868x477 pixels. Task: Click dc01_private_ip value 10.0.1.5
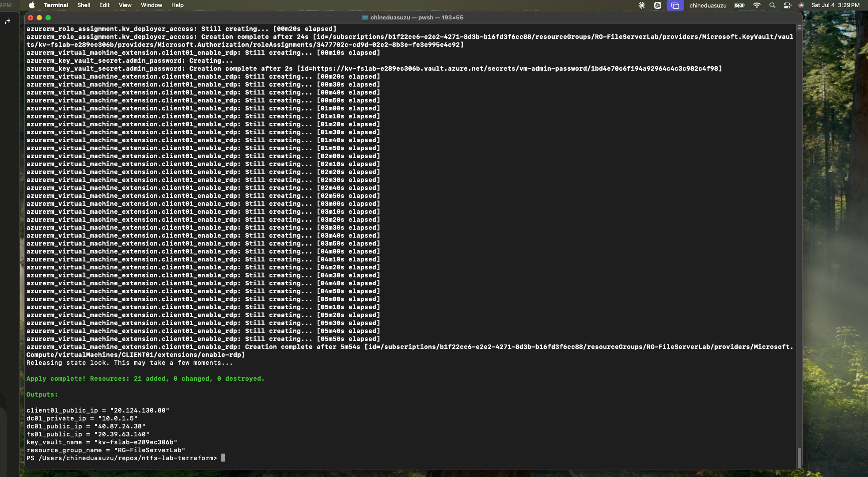[118, 418]
